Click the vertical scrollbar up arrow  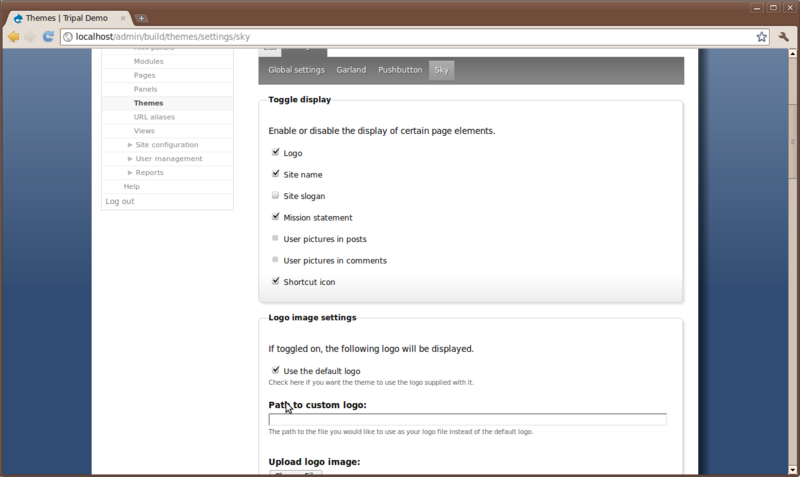792,53
